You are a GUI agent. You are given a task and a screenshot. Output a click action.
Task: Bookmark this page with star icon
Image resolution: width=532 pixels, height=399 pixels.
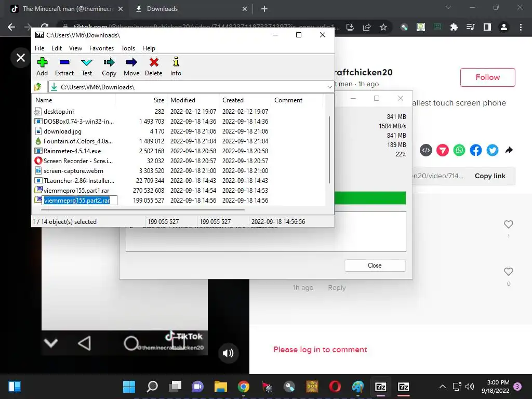[x=383, y=27]
